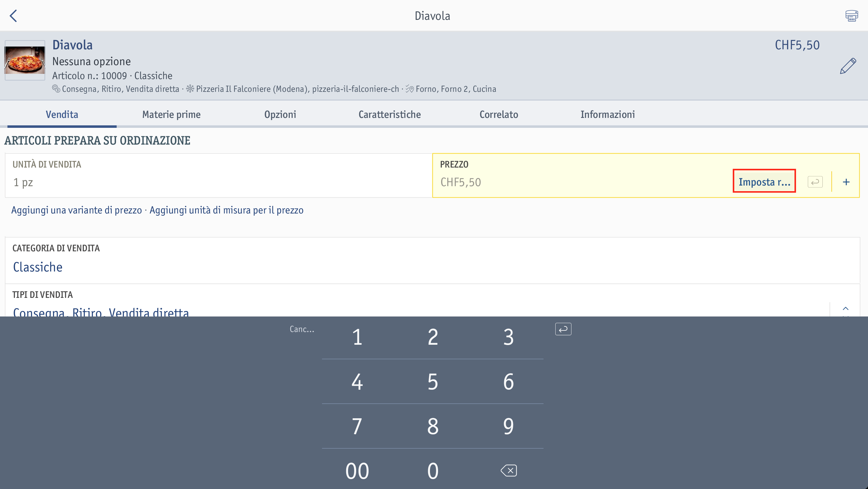Image resolution: width=868 pixels, height=489 pixels.
Task: Edit the Diavola article with the pencil icon
Action: tap(848, 66)
